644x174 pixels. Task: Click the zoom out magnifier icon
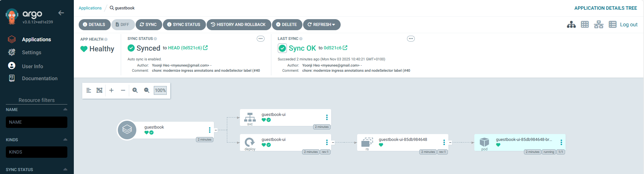click(x=147, y=90)
